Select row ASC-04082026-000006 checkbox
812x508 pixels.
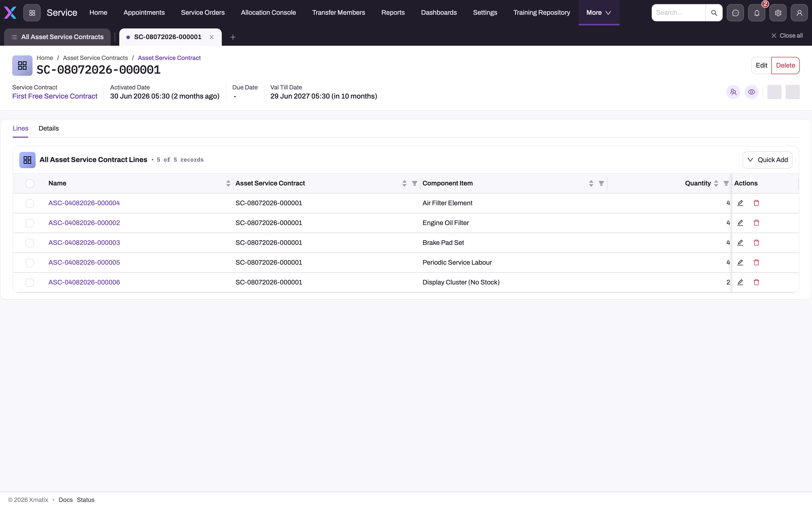pos(29,282)
